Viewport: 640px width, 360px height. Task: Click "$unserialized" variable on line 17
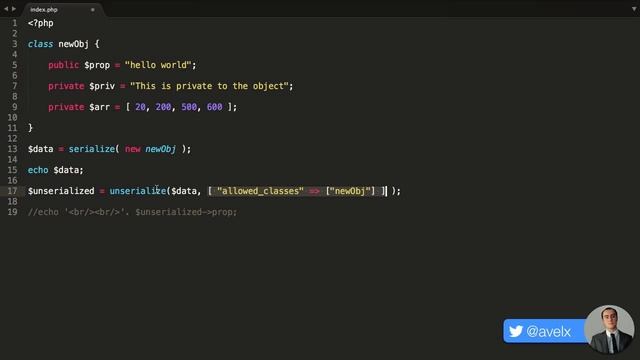point(61,191)
